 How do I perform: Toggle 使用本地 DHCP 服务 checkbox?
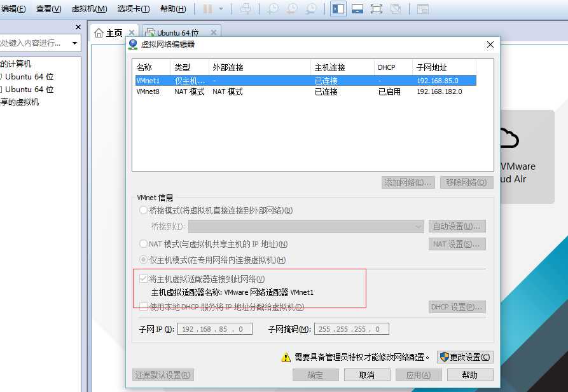click(144, 307)
